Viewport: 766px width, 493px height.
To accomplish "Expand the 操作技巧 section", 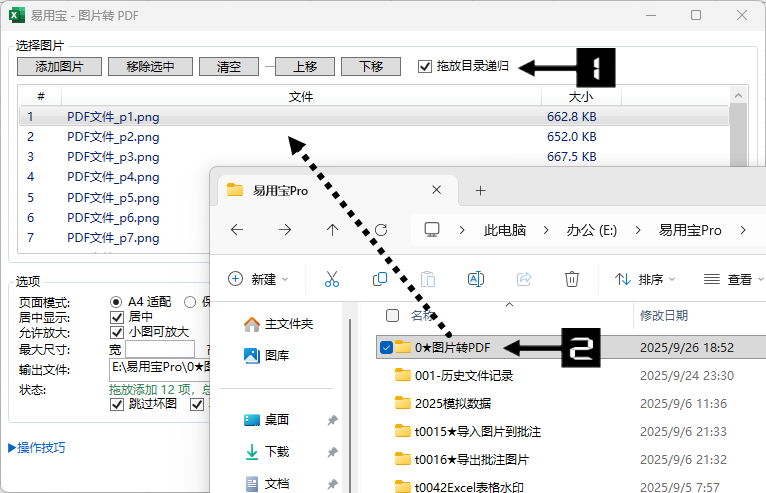I will pos(37,447).
